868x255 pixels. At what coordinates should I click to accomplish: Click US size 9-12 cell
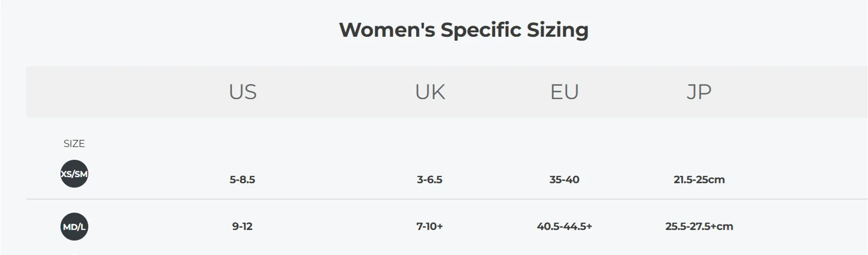pyautogui.click(x=242, y=226)
